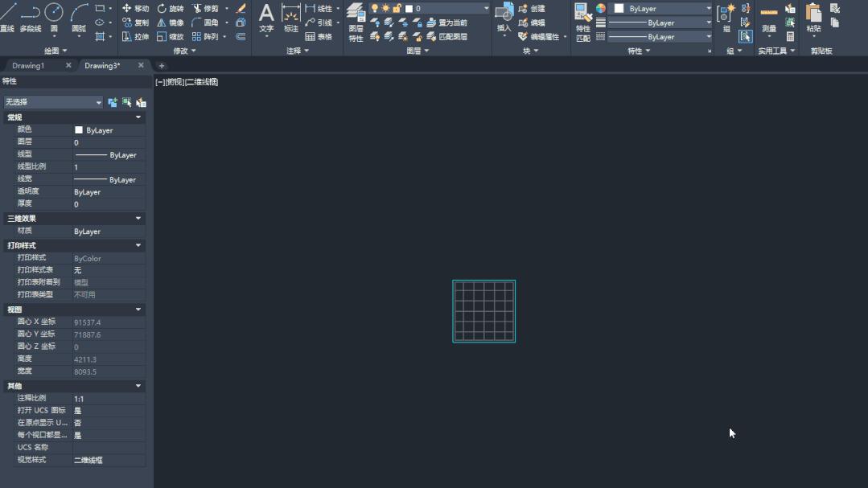Toggle PICKADD value icon in Properties palette
868x488 pixels.
[113, 102]
